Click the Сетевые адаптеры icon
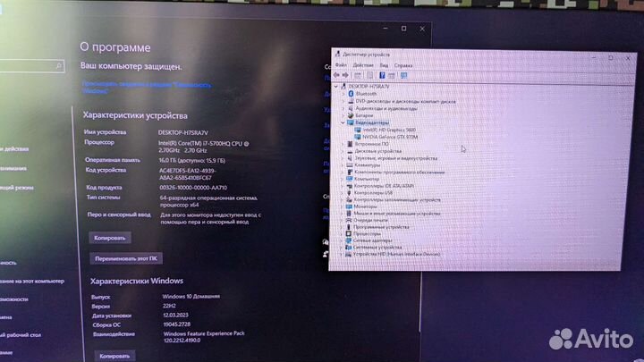644x362 pixels. [348, 240]
